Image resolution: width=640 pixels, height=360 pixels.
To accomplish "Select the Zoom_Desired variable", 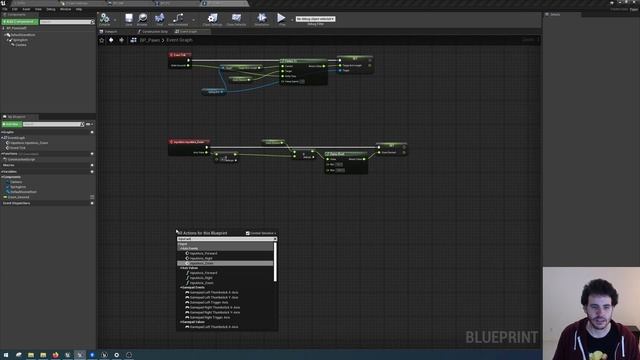I will point(18,197).
